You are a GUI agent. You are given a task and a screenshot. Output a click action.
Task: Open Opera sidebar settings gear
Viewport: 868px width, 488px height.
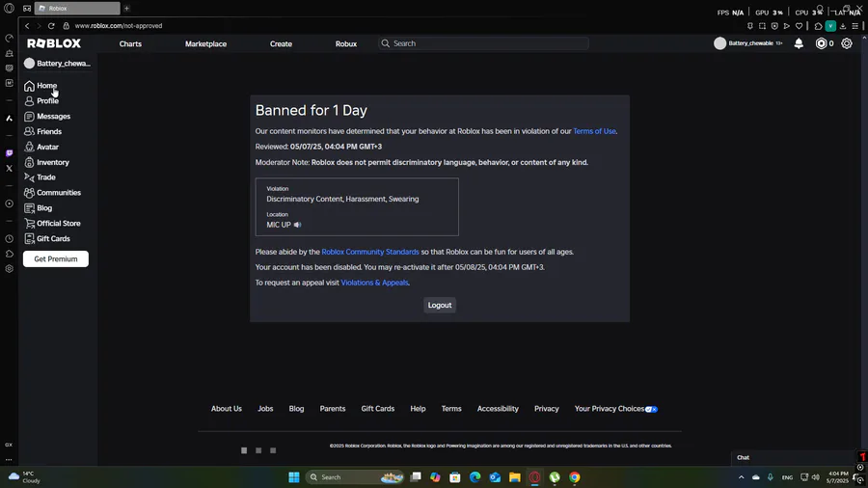click(9, 269)
